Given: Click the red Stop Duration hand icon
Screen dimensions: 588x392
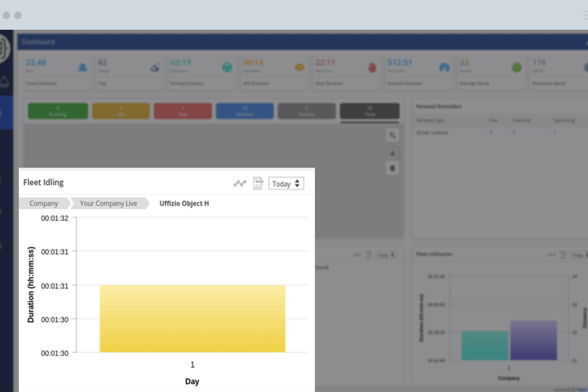Looking at the screenshot, I should pyautogui.click(x=372, y=68).
